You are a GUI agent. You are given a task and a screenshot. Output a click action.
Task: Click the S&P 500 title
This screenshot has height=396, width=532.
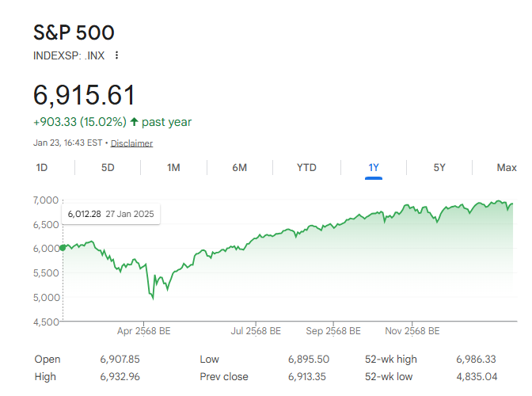point(74,32)
